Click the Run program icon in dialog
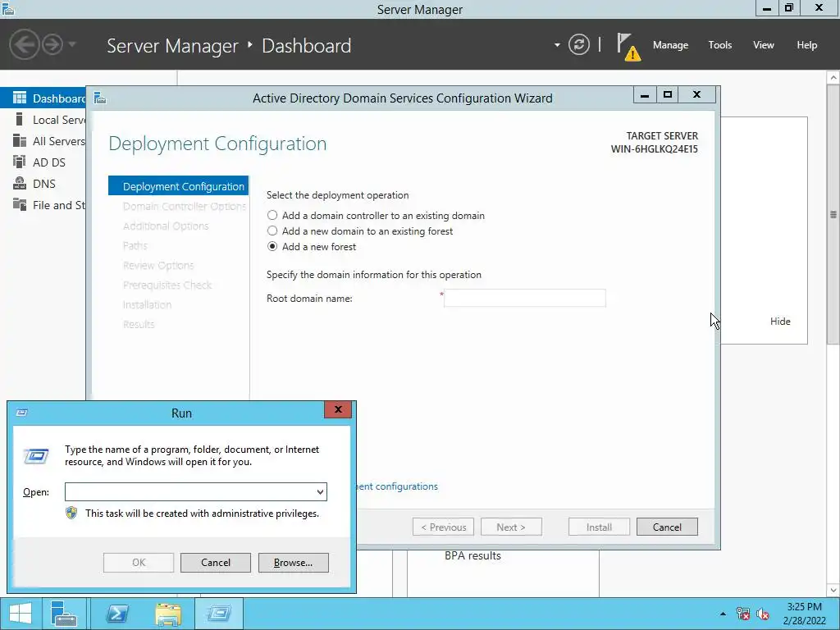Viewport: 840px width, 630px height. click(x=36, y=456)
